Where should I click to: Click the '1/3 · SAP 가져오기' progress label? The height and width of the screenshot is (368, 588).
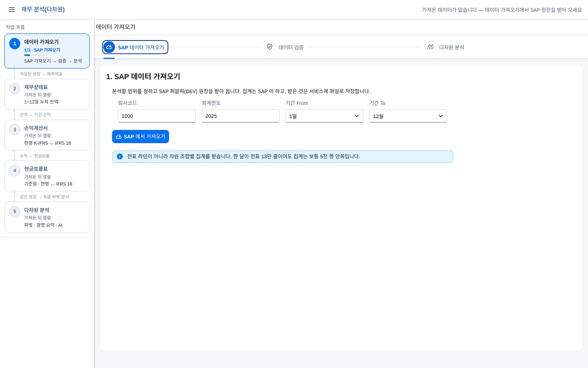click(x=42, y=50)
